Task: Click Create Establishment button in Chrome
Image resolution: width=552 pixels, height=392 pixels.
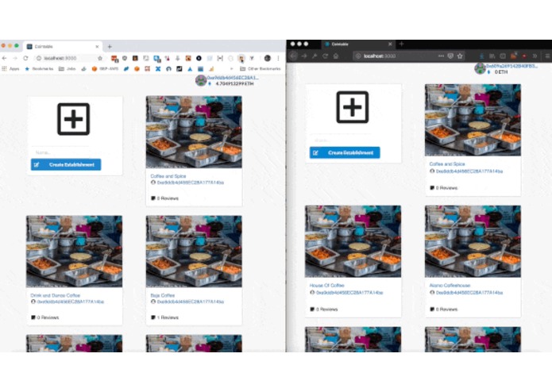Action: click(x=66, y=164)
